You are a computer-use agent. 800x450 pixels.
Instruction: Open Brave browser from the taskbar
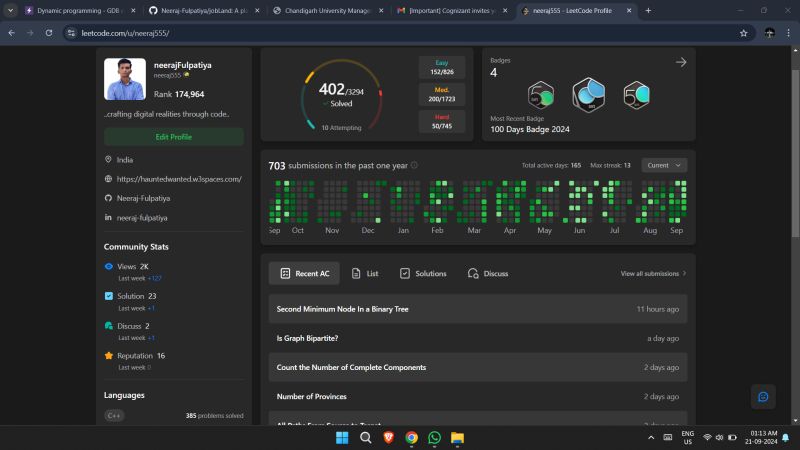click(x=388, y=438)
